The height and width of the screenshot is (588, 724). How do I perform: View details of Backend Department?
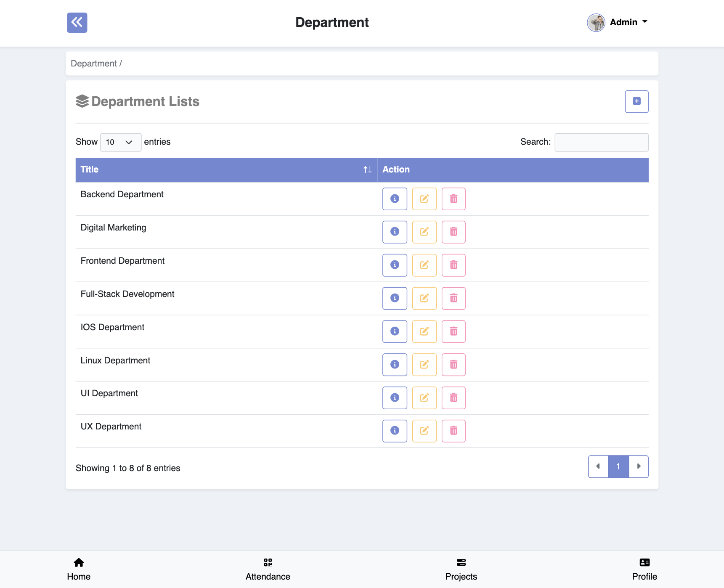(x=394, y=199)
